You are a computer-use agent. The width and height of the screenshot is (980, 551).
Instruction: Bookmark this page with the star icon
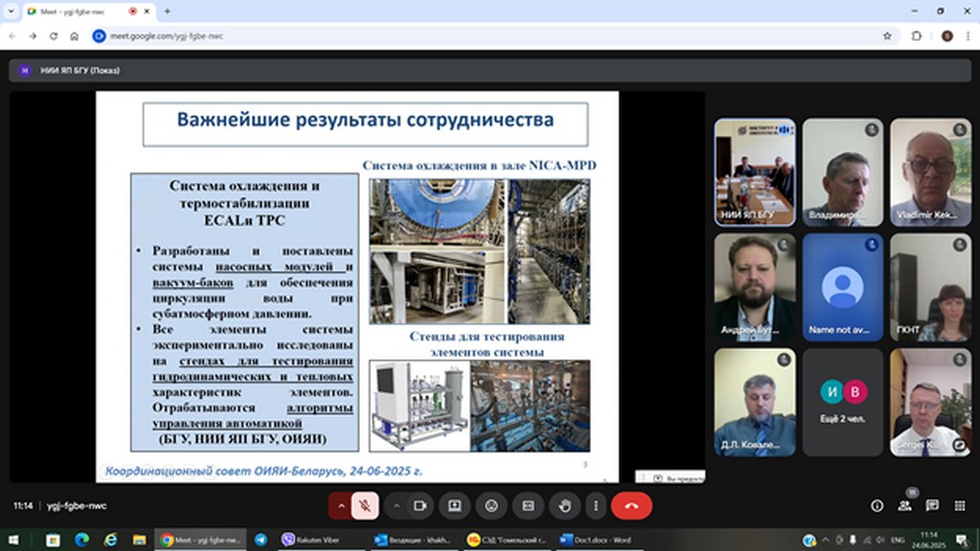pyautogui.click(x=887, y=35)
